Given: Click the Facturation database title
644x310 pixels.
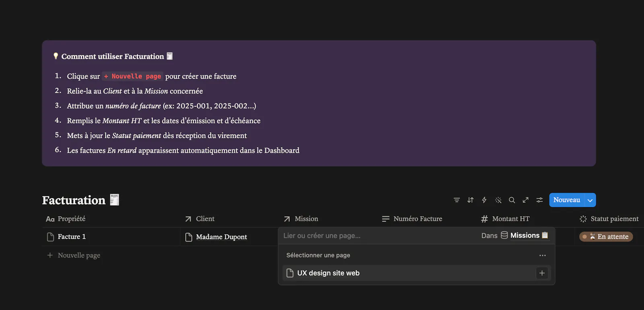Looking at the screenshot, I should (x=74, y=200).
